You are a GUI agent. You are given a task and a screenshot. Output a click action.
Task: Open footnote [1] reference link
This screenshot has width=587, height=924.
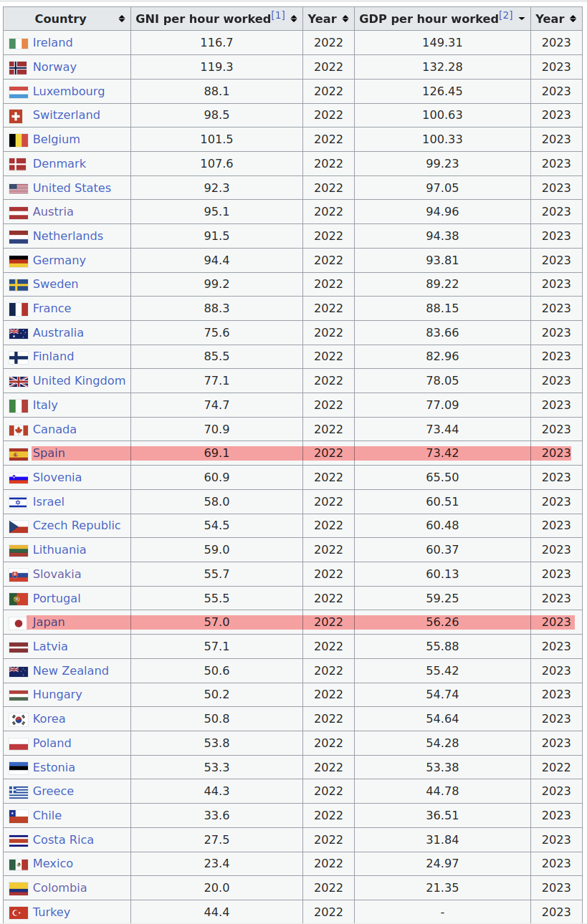[x=278, y=15]
